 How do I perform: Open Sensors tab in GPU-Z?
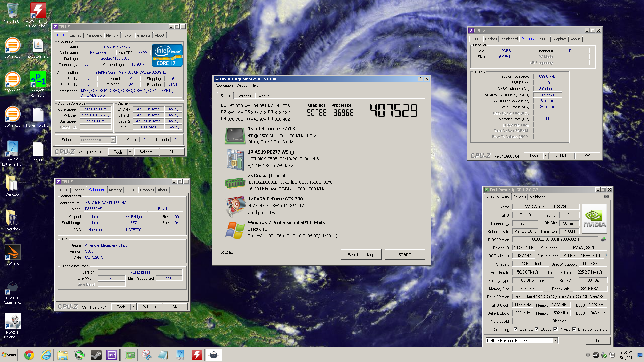click(x=520, y=197)
